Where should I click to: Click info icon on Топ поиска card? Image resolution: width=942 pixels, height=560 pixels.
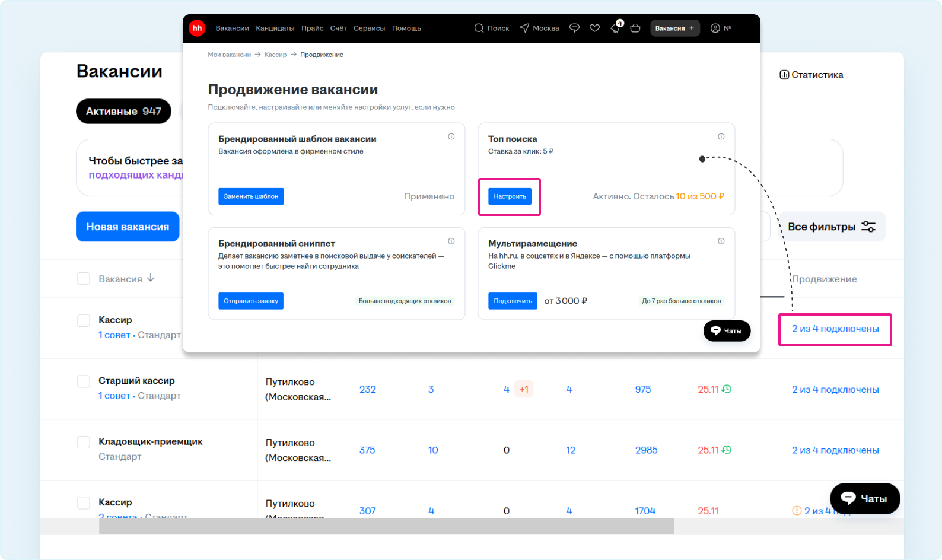721,136
